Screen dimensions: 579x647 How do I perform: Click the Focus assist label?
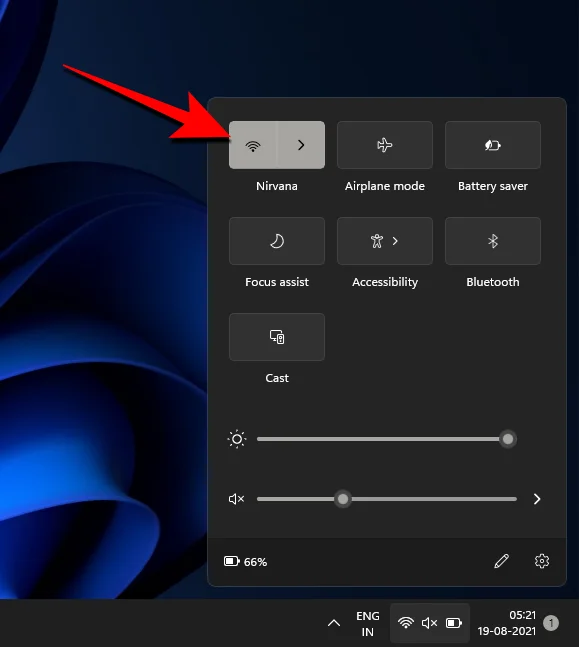277,282
